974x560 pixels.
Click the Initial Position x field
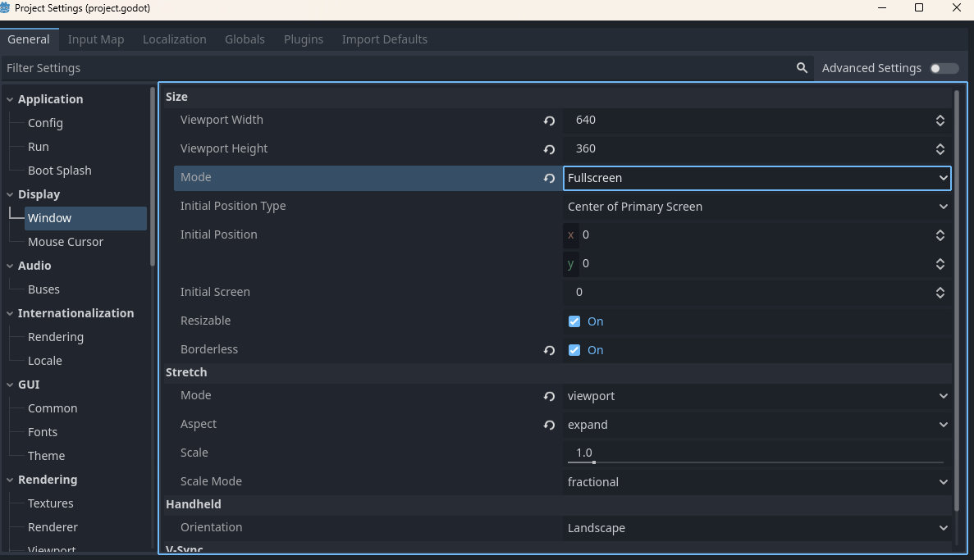(x=756, y=234)
